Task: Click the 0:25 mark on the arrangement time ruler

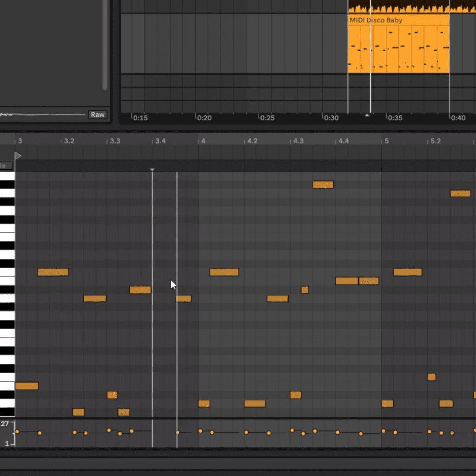Action: coord(267,118)
